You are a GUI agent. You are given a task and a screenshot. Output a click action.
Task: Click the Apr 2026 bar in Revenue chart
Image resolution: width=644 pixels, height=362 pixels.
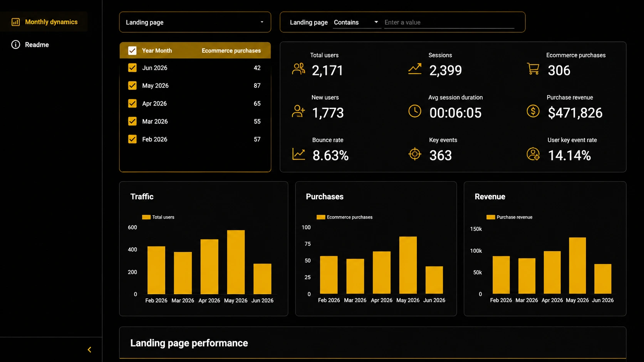point(552,273)
